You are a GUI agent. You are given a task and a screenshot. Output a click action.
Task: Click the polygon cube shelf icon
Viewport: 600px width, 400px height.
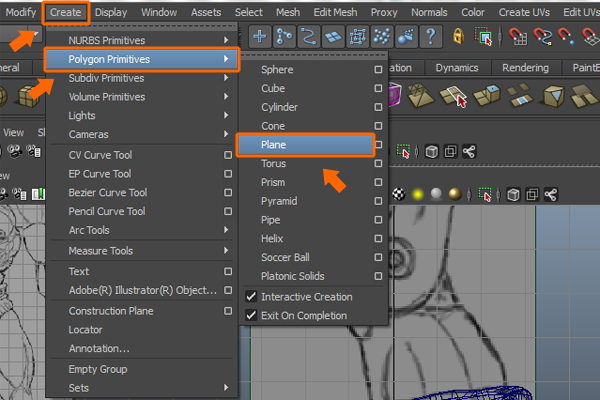click(x=29, y=96)
